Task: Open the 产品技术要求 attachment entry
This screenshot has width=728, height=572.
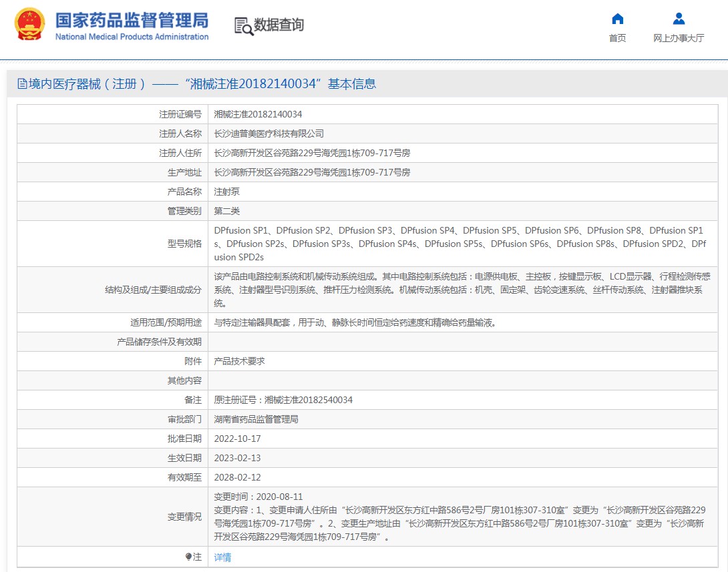Action: 239,361
